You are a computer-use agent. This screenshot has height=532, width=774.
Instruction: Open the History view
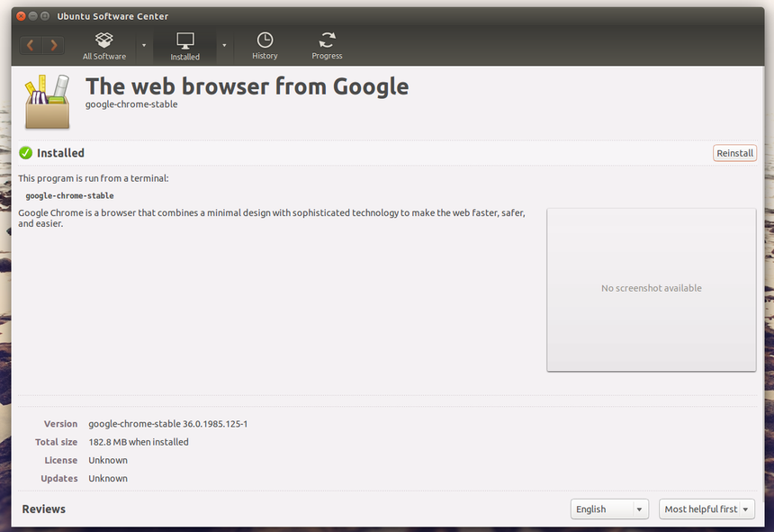tap(265, 46)
